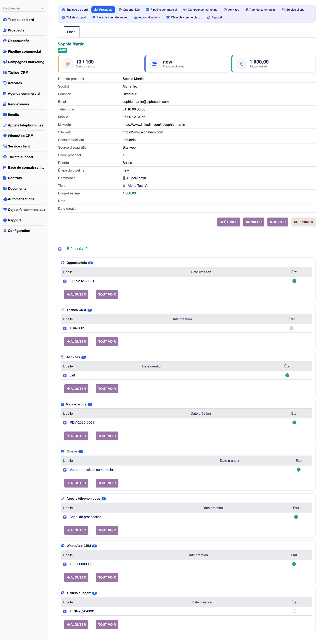Screen dimensions: 324x644
Task: Open Service client in top navigation
Action: 293,10
